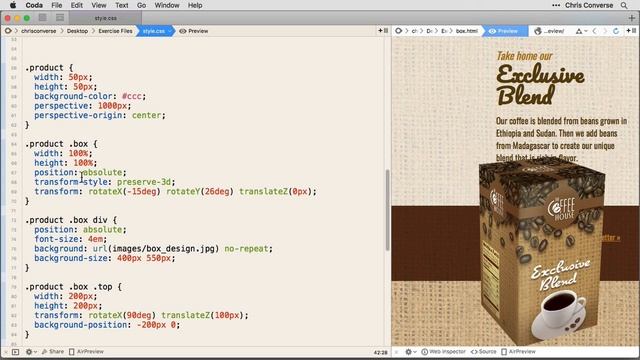Select style.css segment in path bar
The width and height of the screenshot is (640, 360).
[154, 31]
